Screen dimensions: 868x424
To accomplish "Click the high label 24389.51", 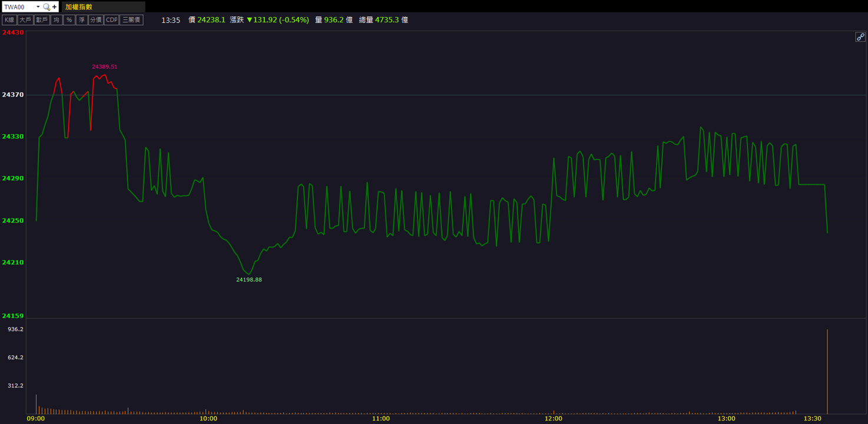I will 105,67.
